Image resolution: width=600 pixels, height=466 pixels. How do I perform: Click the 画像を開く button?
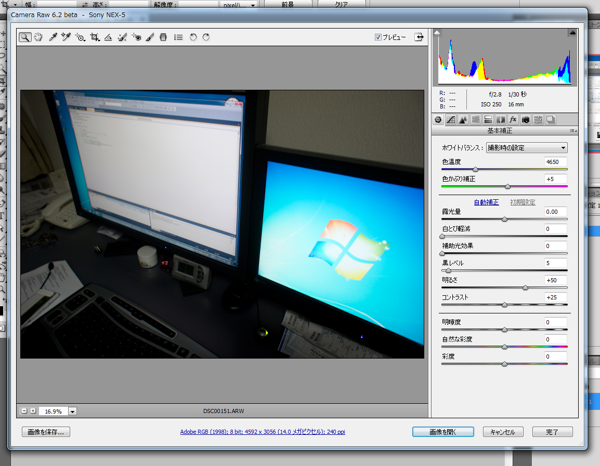click(443, 432)
